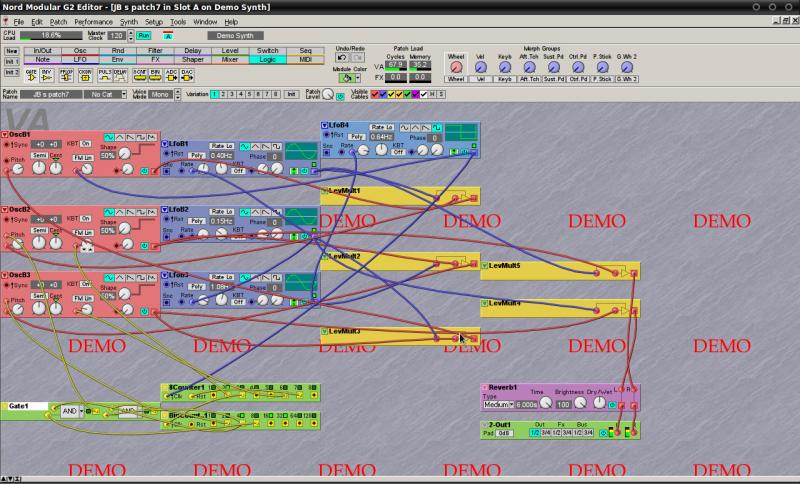Select sine waveform on LfoB1

coord(245,147)
